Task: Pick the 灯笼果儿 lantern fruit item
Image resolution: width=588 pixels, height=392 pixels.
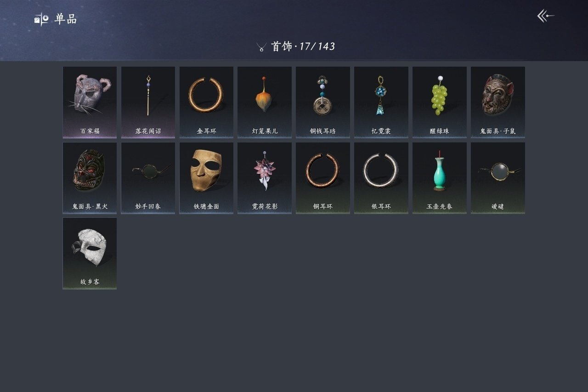Action: tap(265, 102)
